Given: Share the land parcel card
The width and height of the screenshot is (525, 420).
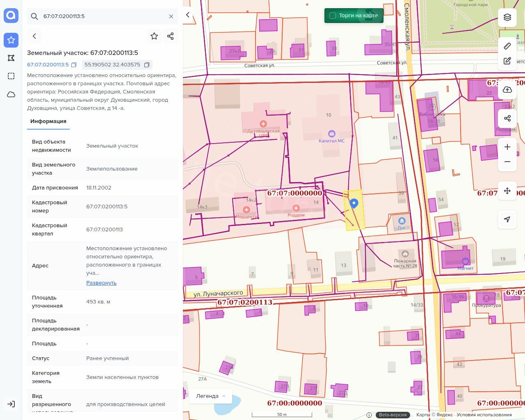Looking at the screenshot, I should [x=171, y=36].
